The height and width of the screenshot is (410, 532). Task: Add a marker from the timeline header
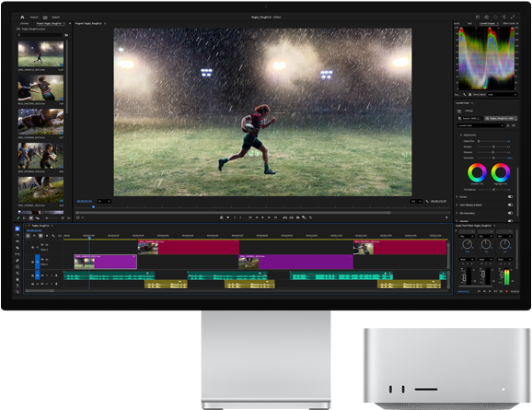47,235
